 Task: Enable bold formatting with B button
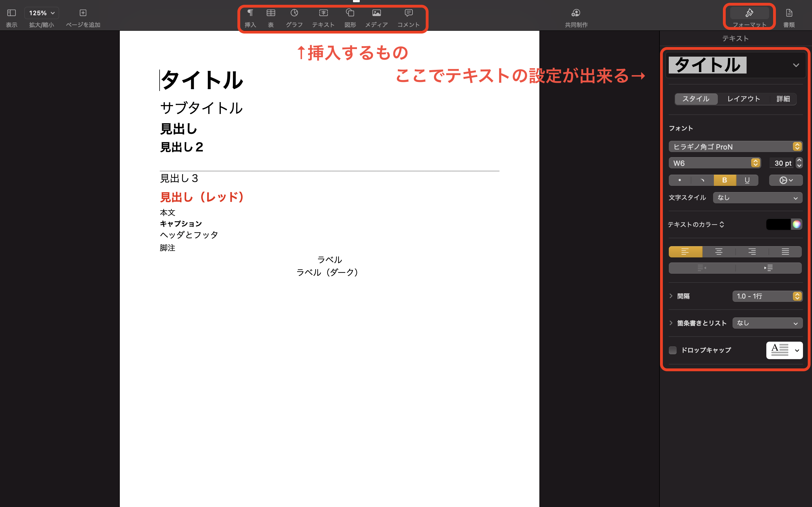[724, 181]
